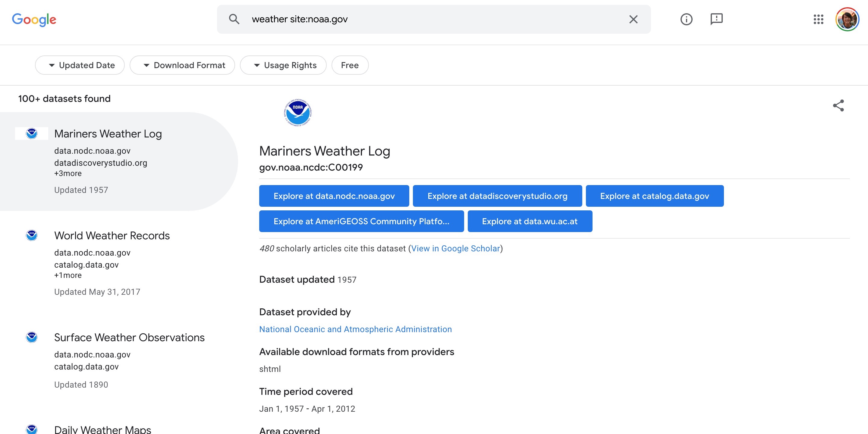Select Surface Weather Observations result
868x434 pixels.
pyautogui.click(x=129, y=337)
